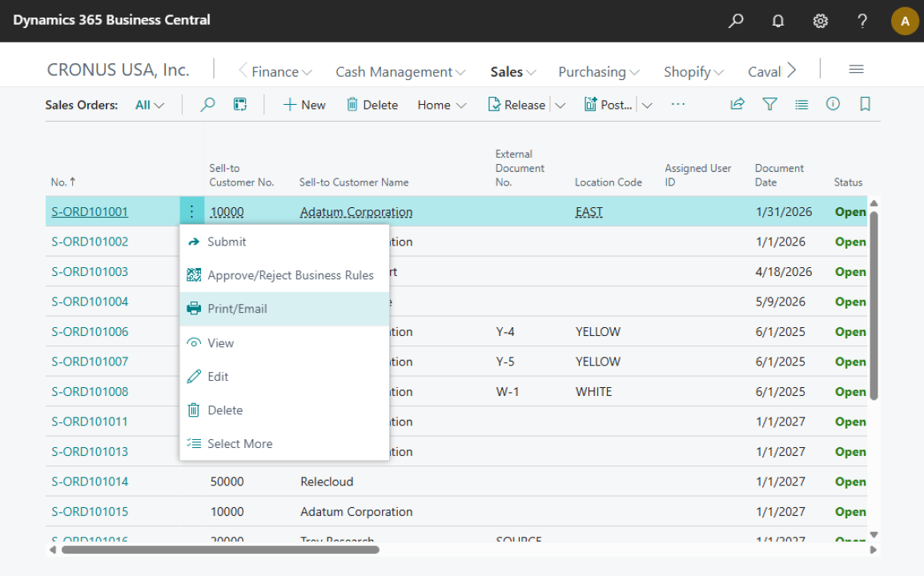Click the Document Date column header

pyautogui.click(x=779, y=175)
